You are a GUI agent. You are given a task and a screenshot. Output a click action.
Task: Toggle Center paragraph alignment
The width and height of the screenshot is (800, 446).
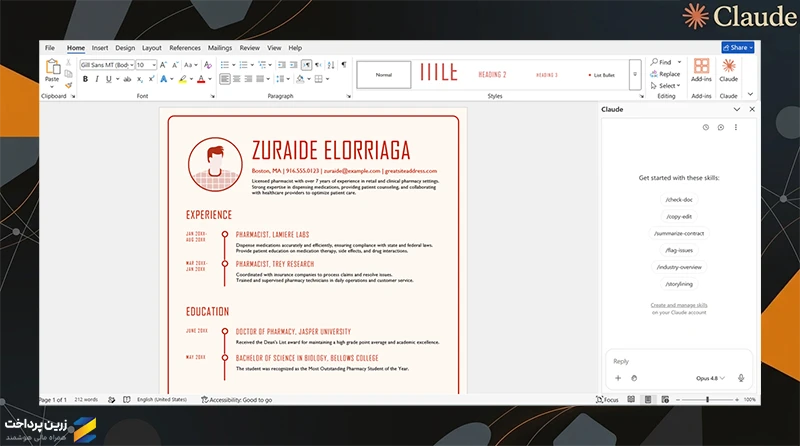237,79
